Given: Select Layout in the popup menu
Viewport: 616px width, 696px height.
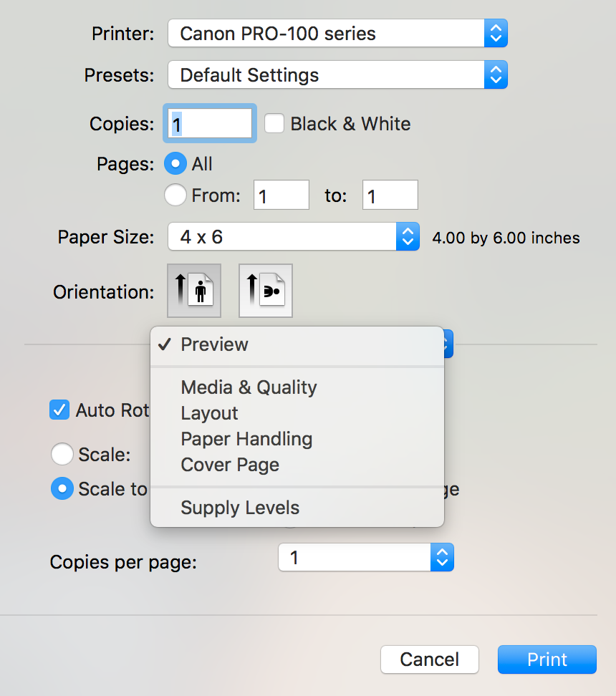Looking at the screenshot, I should point(209,413).
